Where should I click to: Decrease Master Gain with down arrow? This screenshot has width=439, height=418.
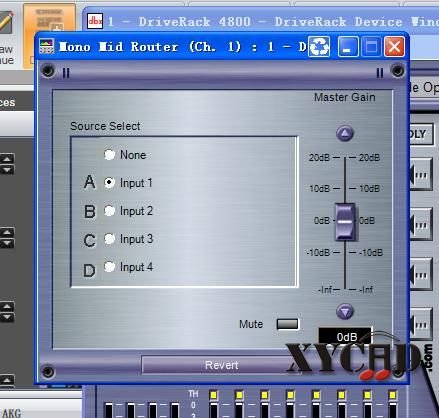pyautogui.click(x=345, y=312)
